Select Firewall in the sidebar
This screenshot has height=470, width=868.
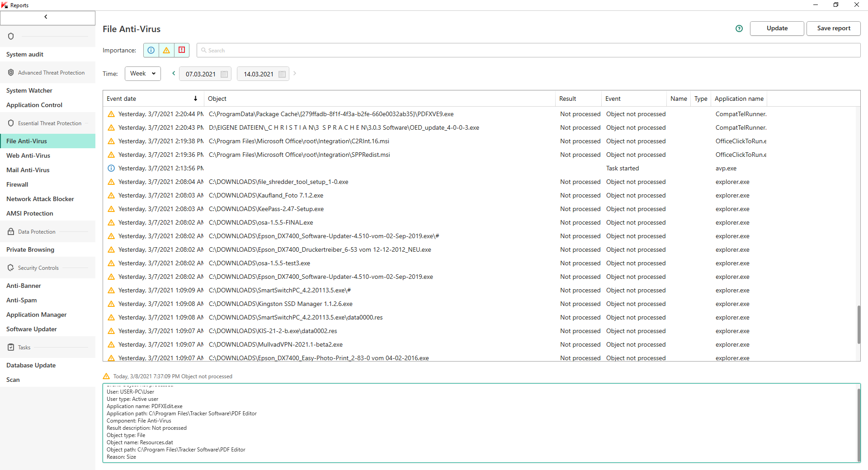coord(17,184)
